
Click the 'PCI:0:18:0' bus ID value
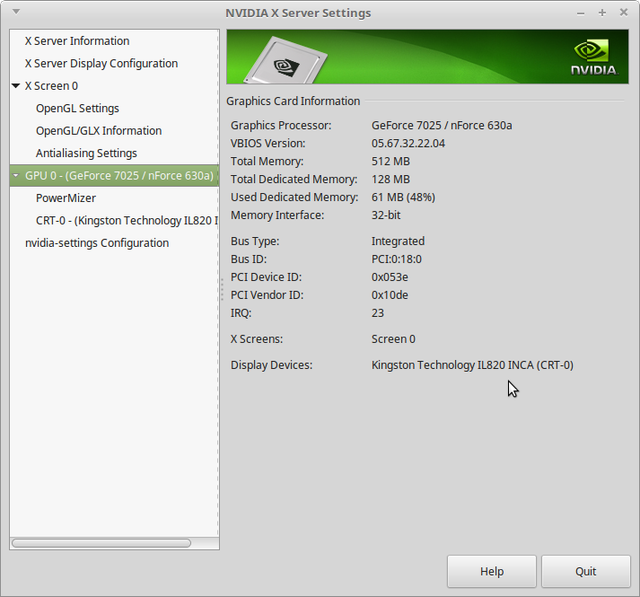click(x=396, y=259)
